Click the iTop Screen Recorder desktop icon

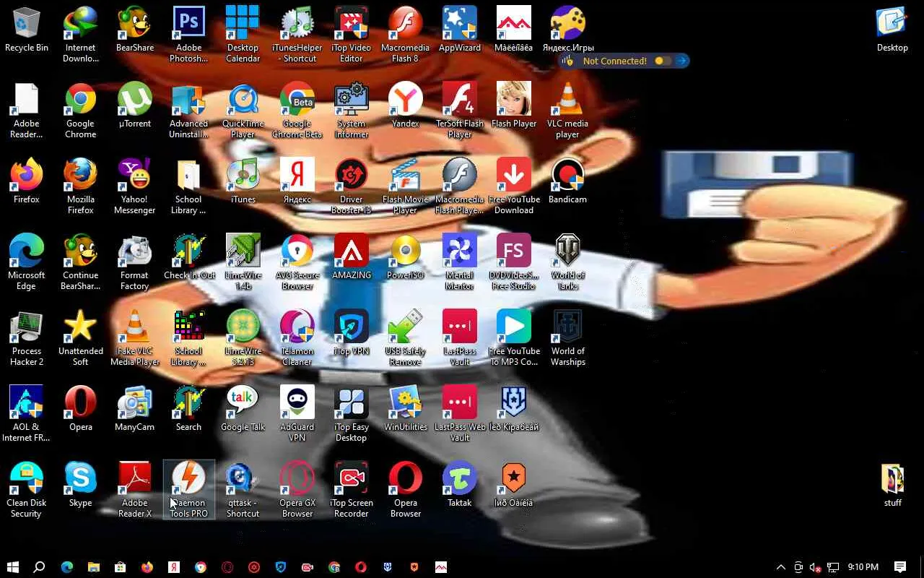(352, 490)
